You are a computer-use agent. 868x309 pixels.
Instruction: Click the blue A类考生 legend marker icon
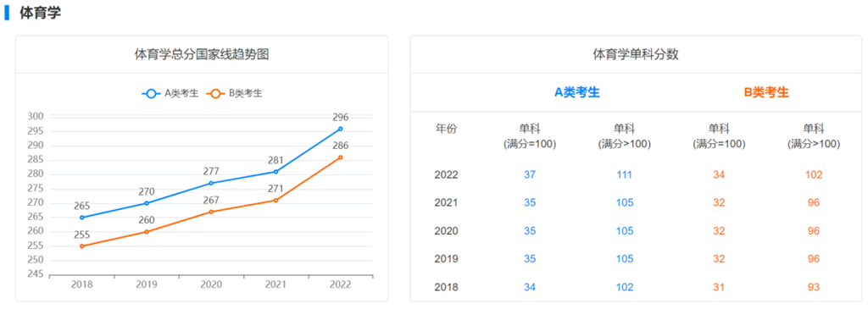tap(151, 93)
